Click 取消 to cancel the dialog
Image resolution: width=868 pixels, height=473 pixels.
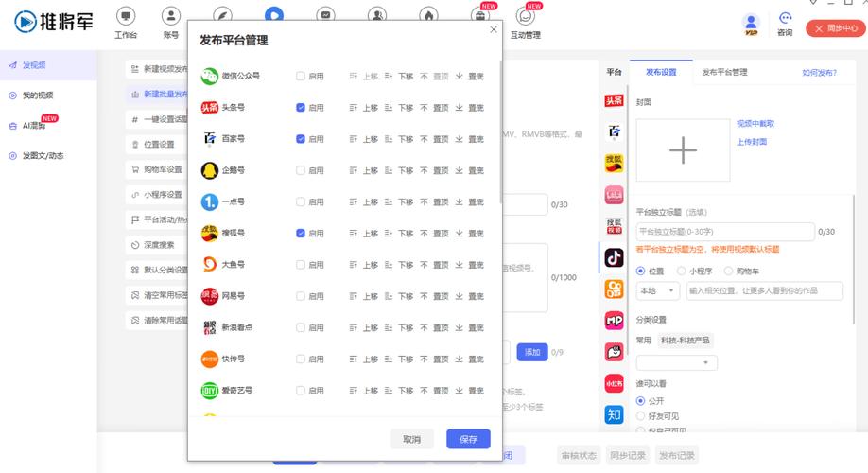pyautogui.click(x=411, y=439)
